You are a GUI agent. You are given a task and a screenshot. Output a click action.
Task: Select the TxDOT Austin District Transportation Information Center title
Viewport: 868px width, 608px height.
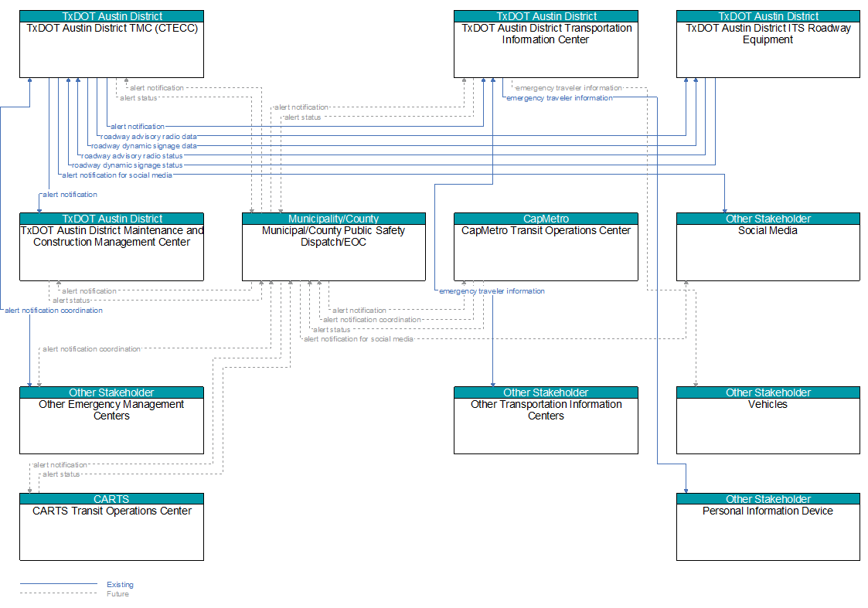pyautogui.click(x=546, y=34)
